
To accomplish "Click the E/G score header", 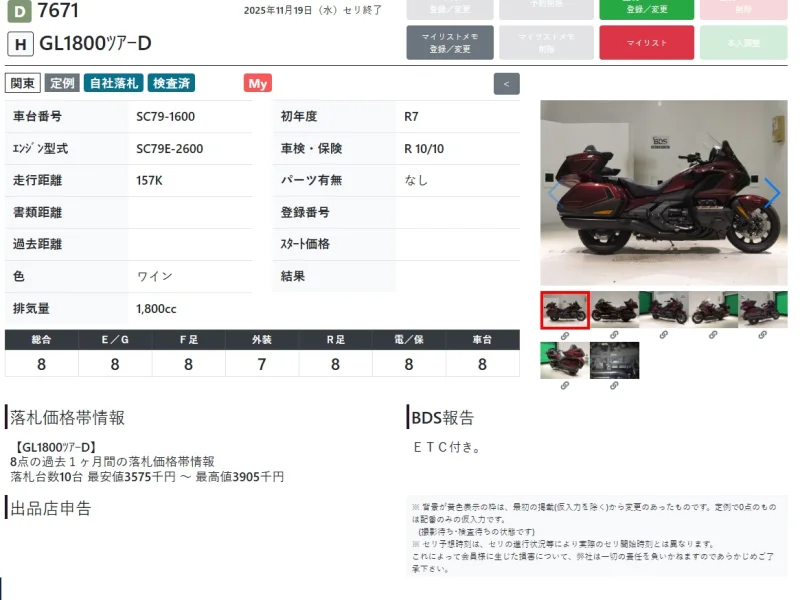I will pyautogui.click(x=115, y=340).
